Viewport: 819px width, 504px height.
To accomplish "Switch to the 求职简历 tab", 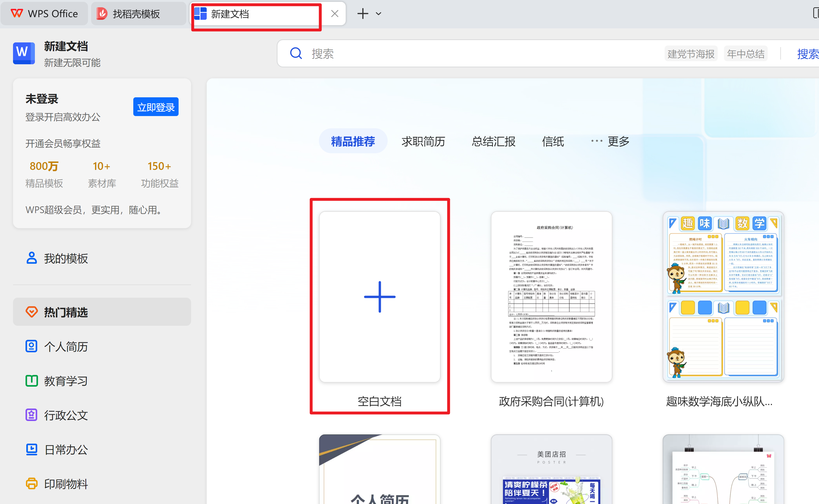I will (423, 141).
